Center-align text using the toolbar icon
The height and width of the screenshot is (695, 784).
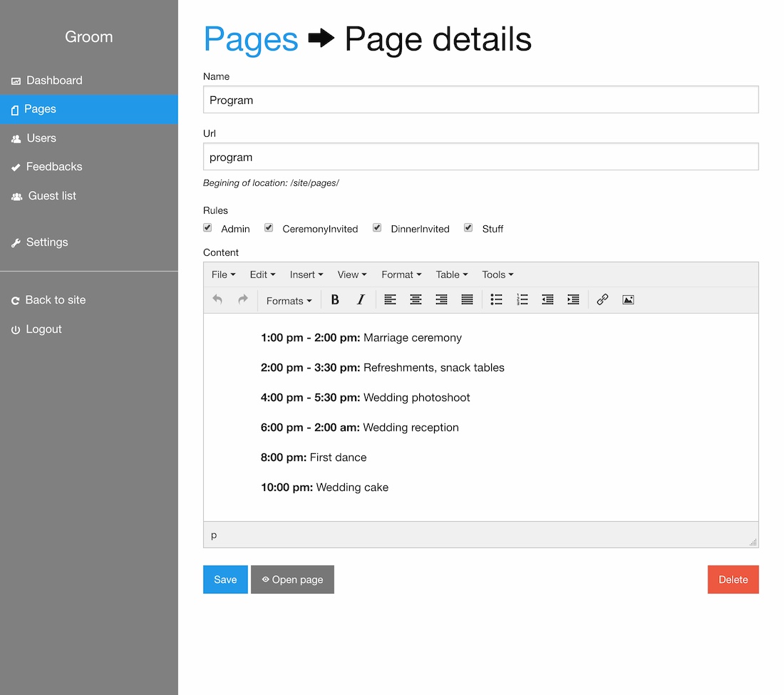tap(416, 300)
